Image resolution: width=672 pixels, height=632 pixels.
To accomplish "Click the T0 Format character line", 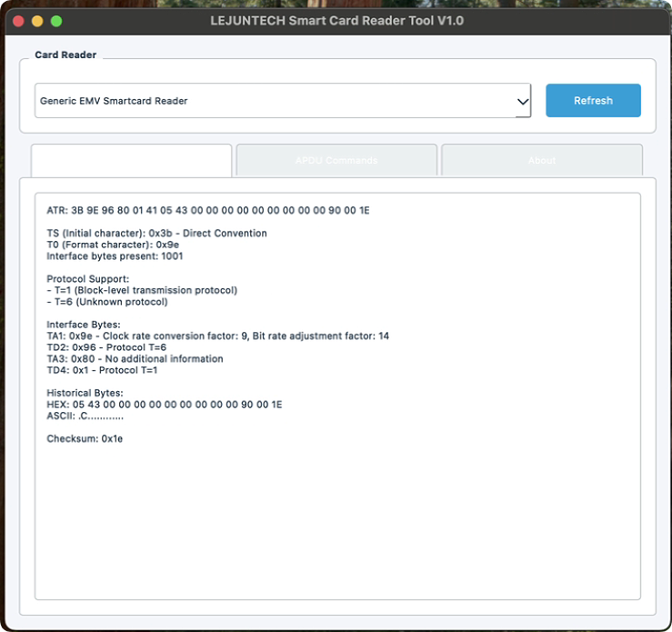I will 113,245.
